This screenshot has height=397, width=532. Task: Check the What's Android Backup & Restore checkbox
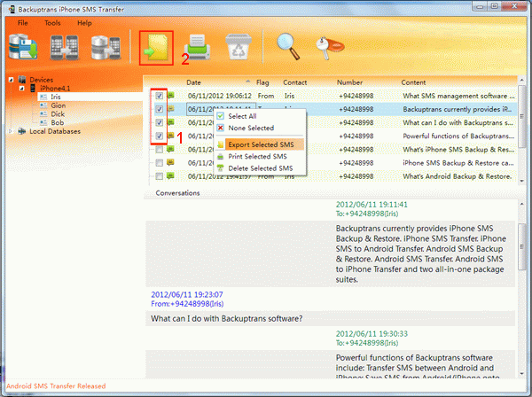point(159,176)
